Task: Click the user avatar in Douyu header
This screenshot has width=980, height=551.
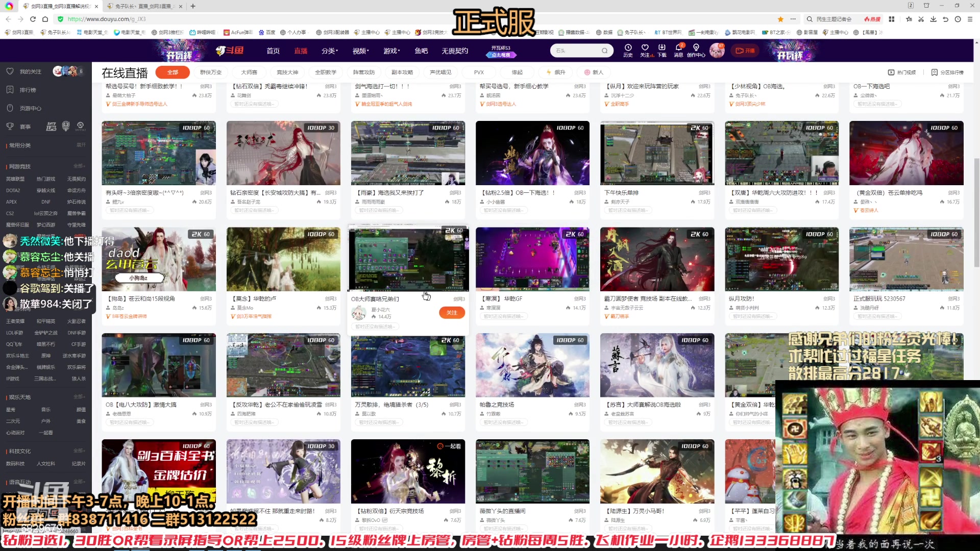Action: [717, 51]
